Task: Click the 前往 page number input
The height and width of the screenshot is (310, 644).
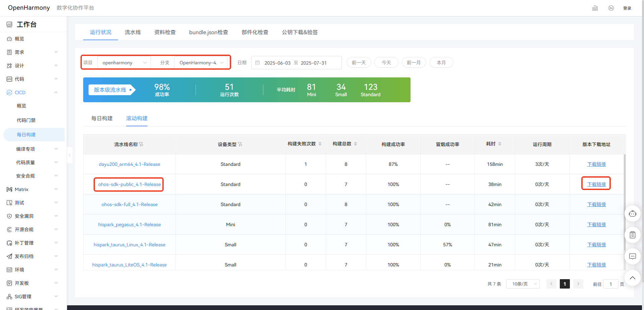Action: (611, 284)
